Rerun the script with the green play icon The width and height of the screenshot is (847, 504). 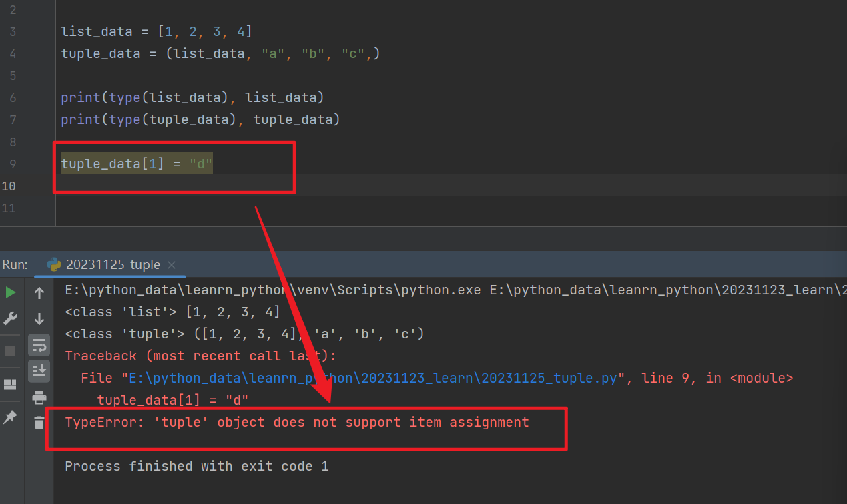click(10, 292)
